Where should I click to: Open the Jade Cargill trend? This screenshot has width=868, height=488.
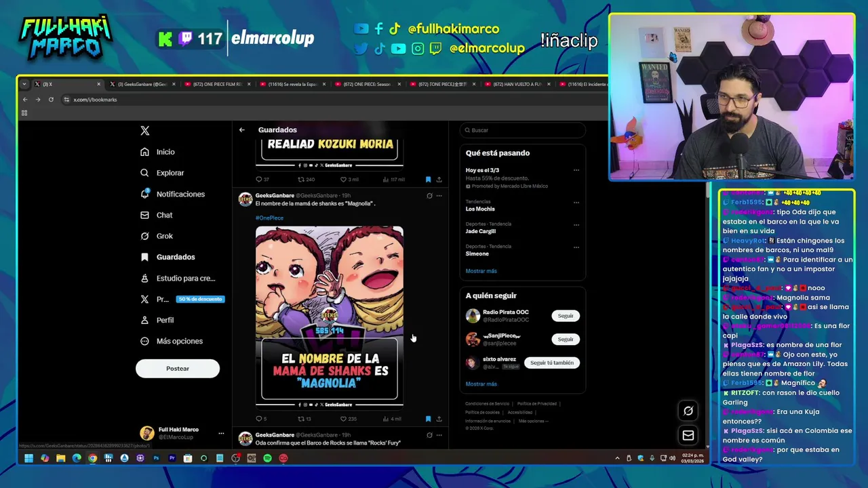pos(481,231)
